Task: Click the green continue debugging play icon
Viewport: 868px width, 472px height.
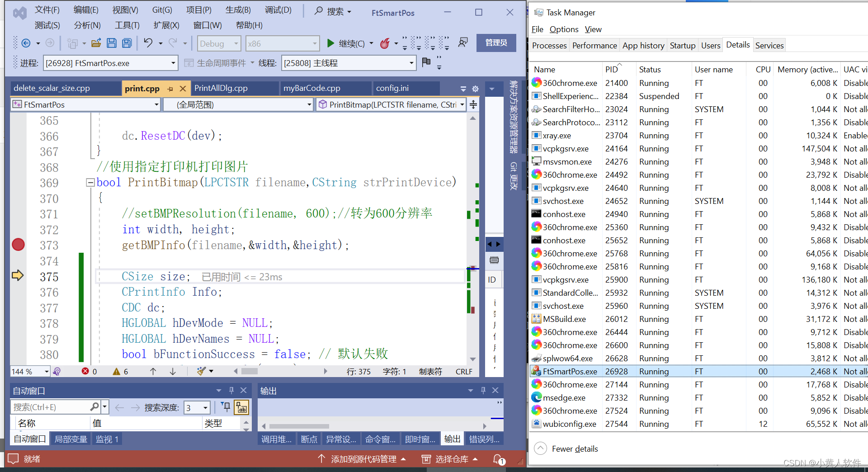Action: coord(330,43)
